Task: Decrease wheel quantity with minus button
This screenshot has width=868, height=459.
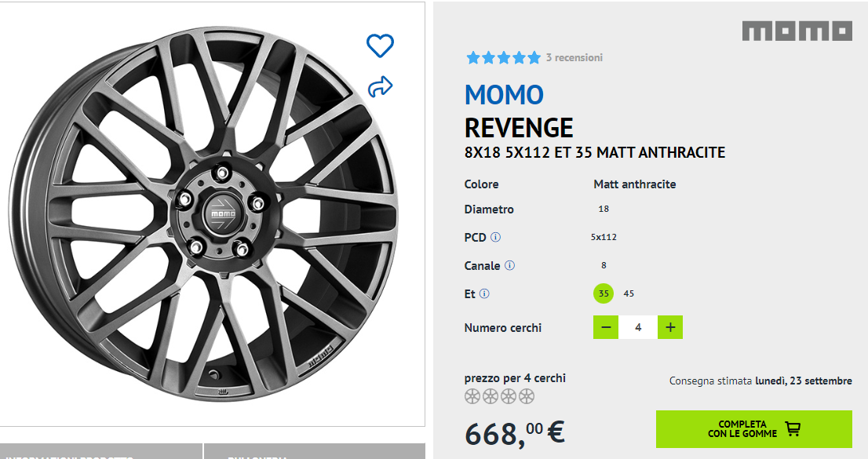Action: point(606,327)
